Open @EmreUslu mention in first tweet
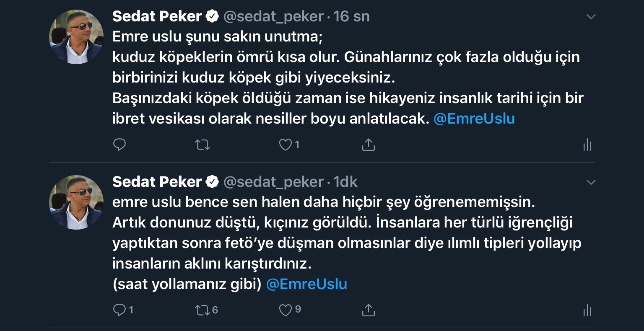This screenshot has height=331, width=644. click(474, 119)
